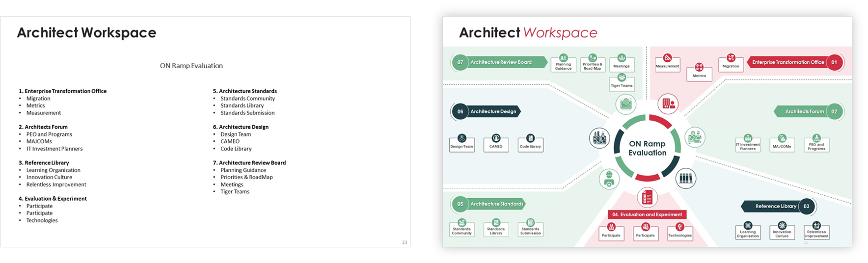868x263 pixels.
Task: Open the CAMEO icon tile
Action: tap(496, 143)
